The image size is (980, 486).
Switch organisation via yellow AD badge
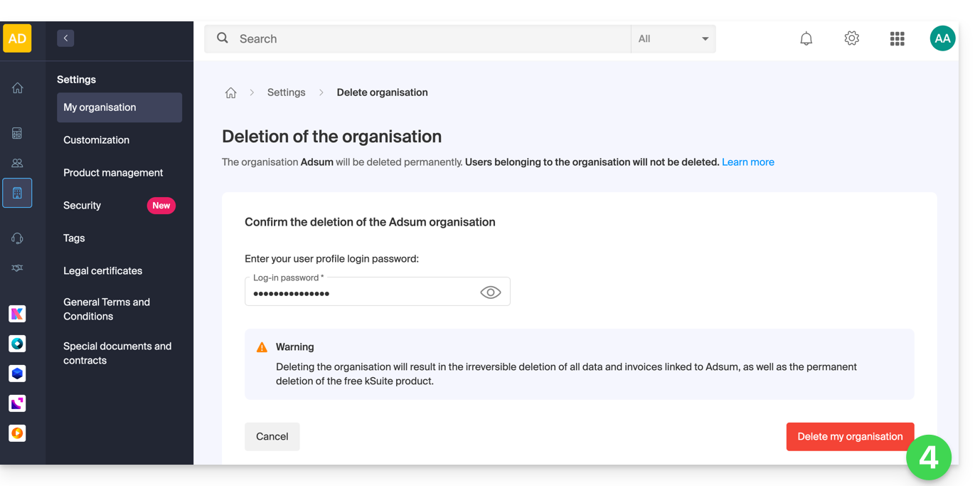coord(17,38)
